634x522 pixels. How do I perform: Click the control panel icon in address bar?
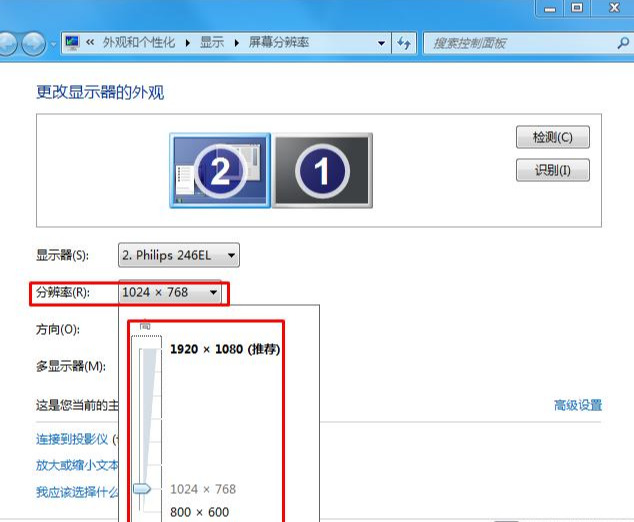(x=72, y=42)
